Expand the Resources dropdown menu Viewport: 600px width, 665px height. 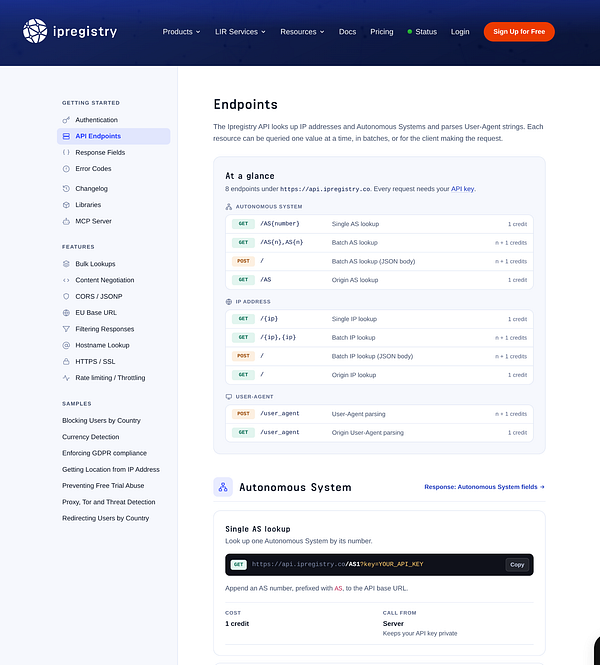point(302,32)
